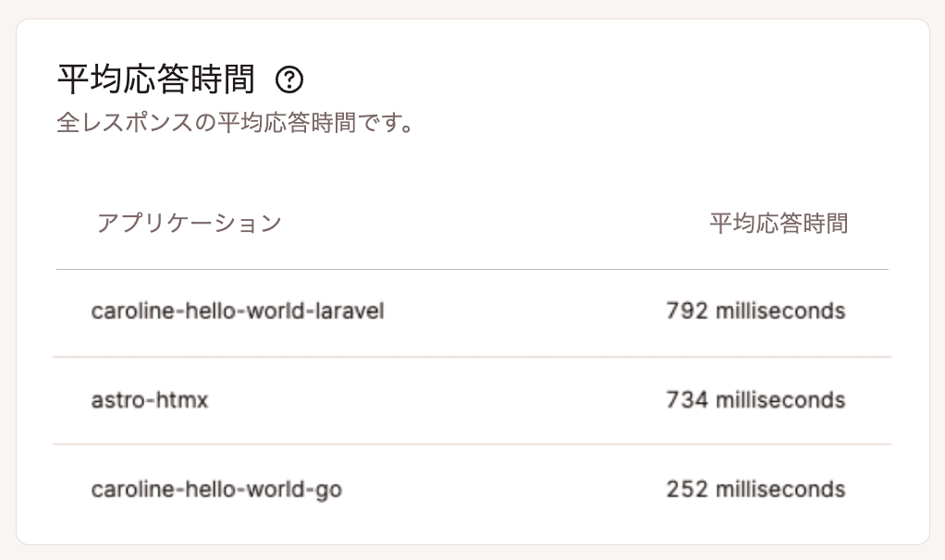Open the caroline-hello-world-laravel application
Screen dimensions: 945x560
point(238,310)
